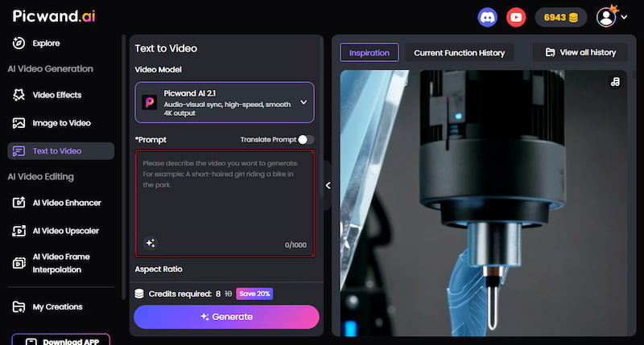Screen dimensions: 644x345
Task: Click View all history button
Action: point(580,53)
